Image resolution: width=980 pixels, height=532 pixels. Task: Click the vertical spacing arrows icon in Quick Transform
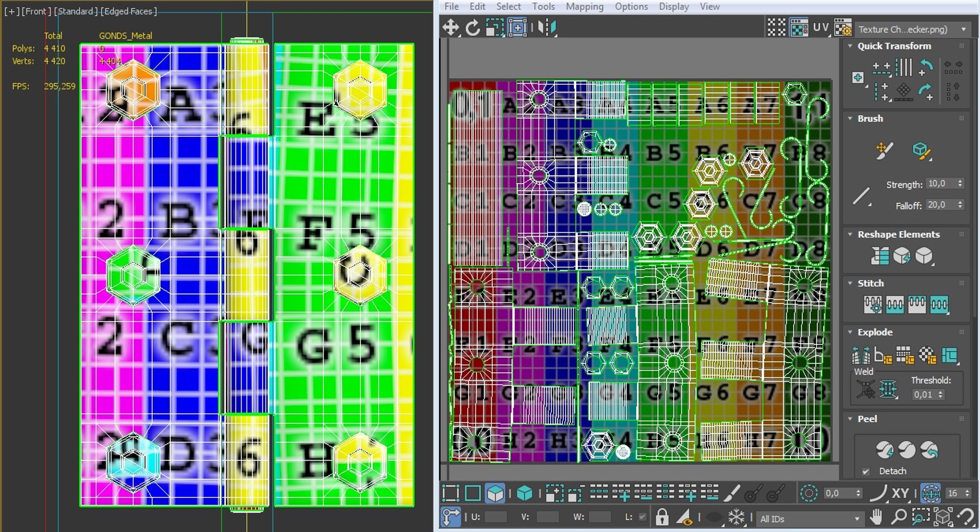953,92
